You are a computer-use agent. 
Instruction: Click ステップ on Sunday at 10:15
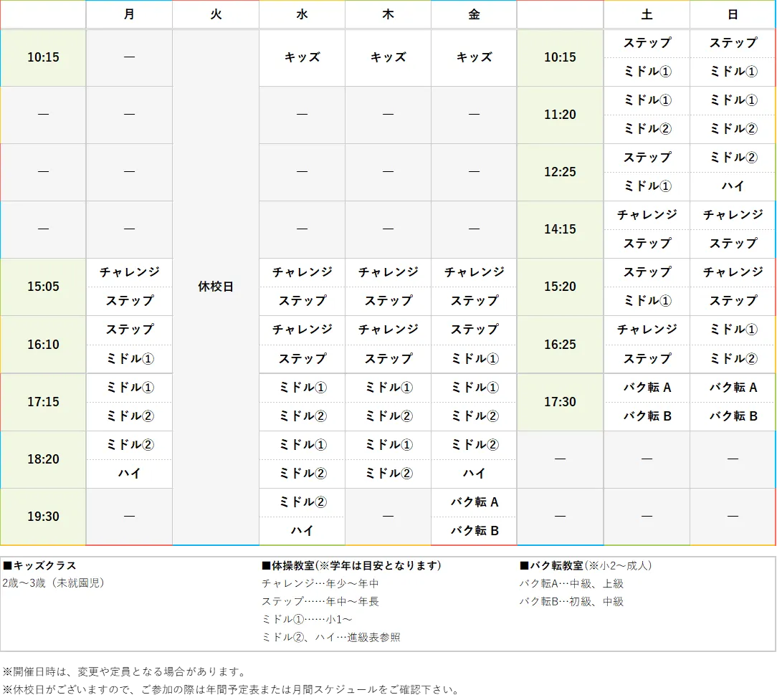click(x=733, y=43)
